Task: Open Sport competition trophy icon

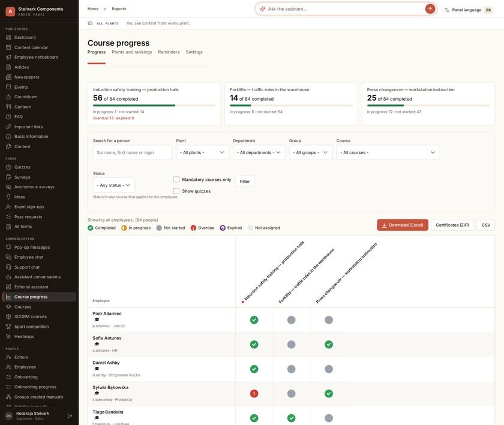Action: click(x=8, y=326)
